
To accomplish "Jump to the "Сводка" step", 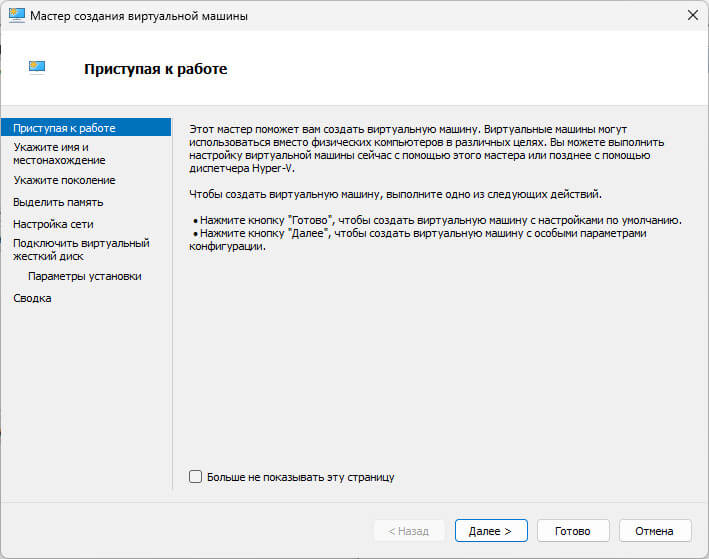I will point(32,298).
